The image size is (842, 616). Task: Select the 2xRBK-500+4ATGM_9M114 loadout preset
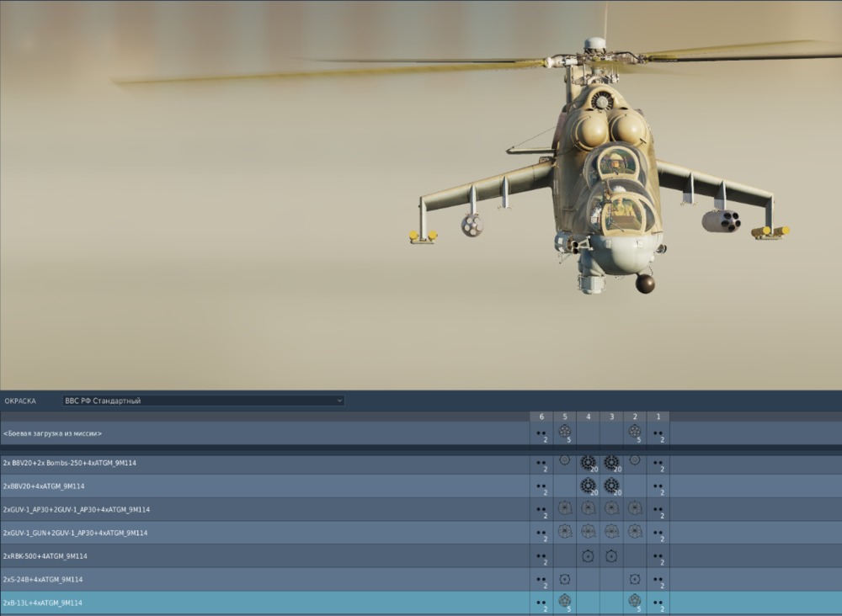click(x=168, y=556)
